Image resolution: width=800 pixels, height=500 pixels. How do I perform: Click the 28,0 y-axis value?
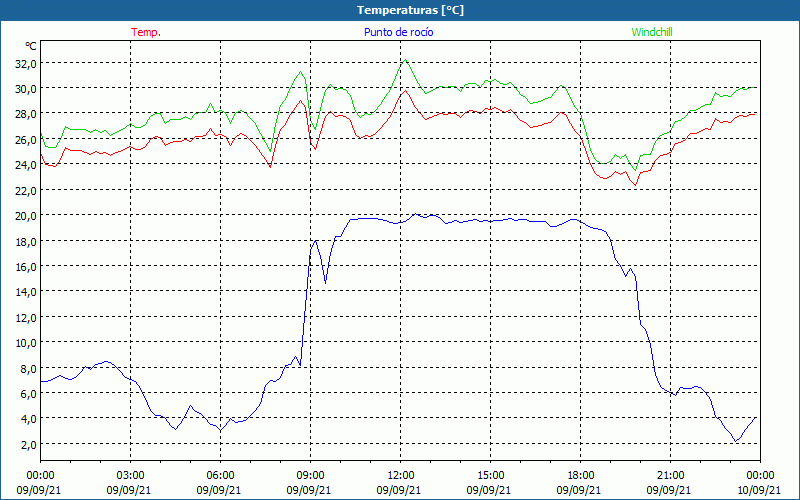[26, 114]
